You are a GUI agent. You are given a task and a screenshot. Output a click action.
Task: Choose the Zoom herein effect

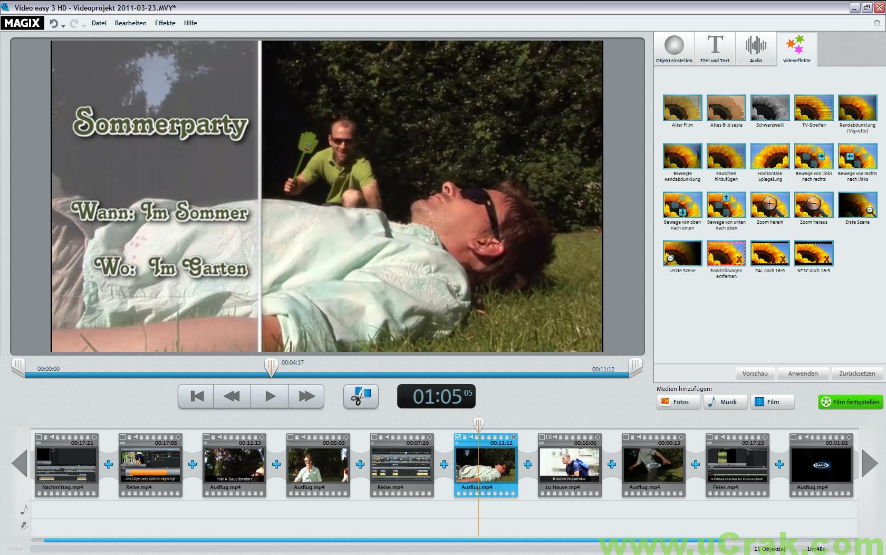(x=770, y=205)
